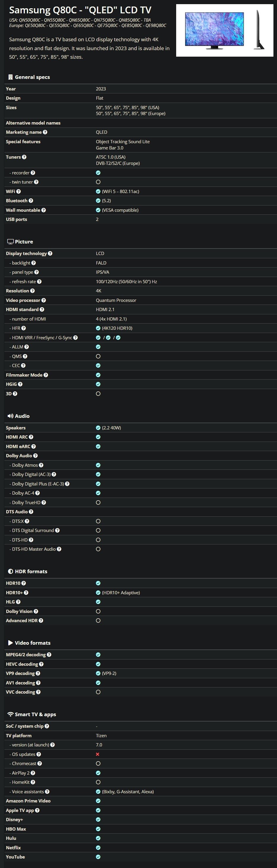Image resolution: width=277 pixels, height=868 pixels.
Task: Click AV1 decoding question mark icon
Action: [x=39, y=683]
